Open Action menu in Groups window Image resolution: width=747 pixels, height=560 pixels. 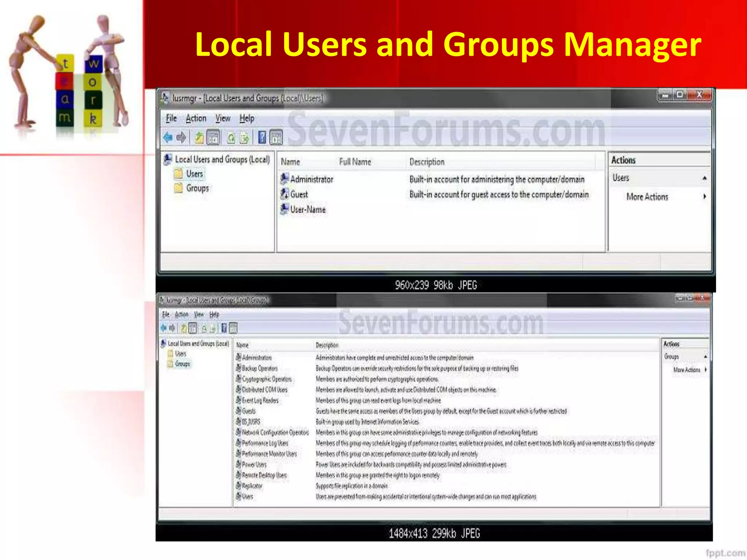(181, 314)
